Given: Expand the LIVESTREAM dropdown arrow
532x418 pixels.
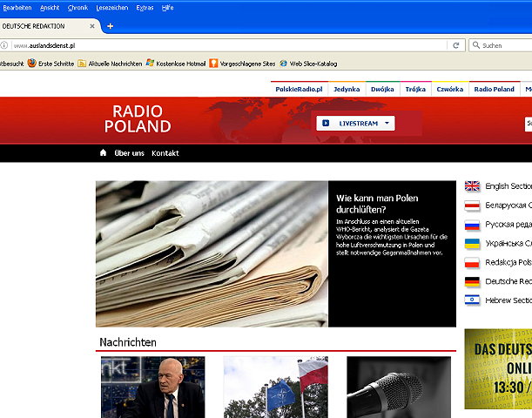Looking at the screenshot, I should coord(387,123).
